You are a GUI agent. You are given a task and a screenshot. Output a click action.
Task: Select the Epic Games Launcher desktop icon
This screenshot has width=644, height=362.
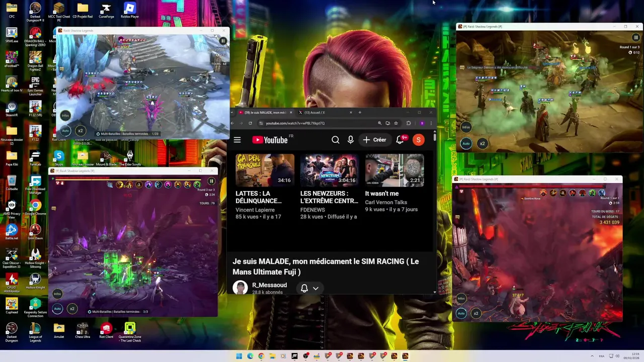coord(35,86)
